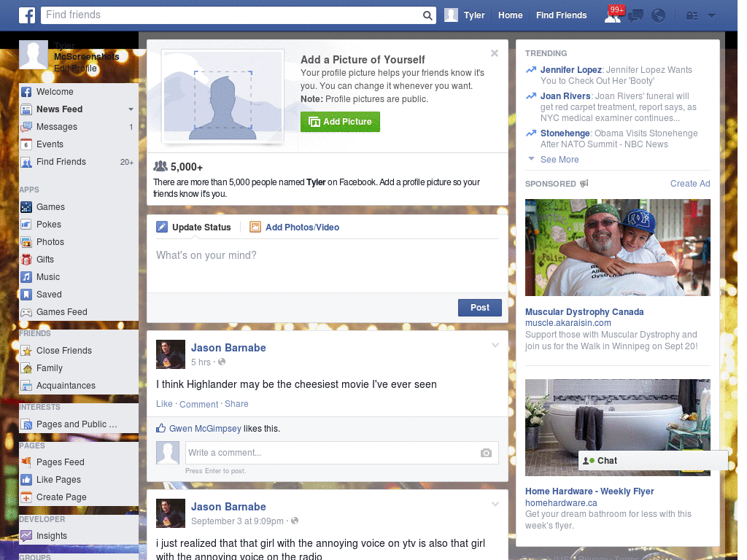Open the Joan Rivers trending topic

point(565,96)
